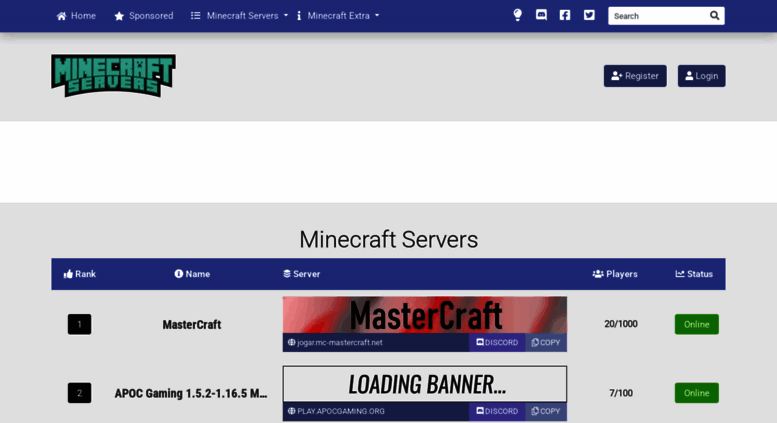Viewport: 777px width, 423px height.
Task: Click the search magnifier icon
Action: coord(714,16)
